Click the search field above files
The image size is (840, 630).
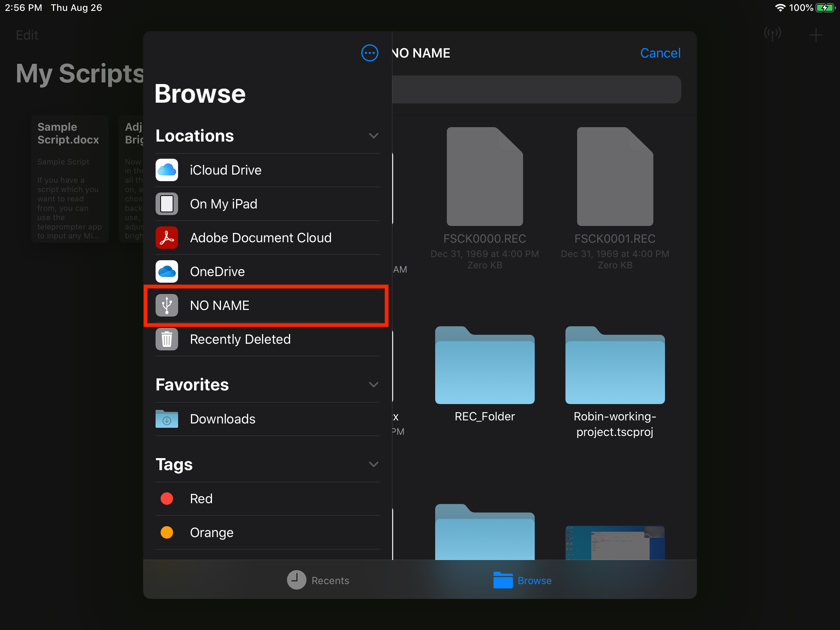pyautogui.click(x=537, y=89)
